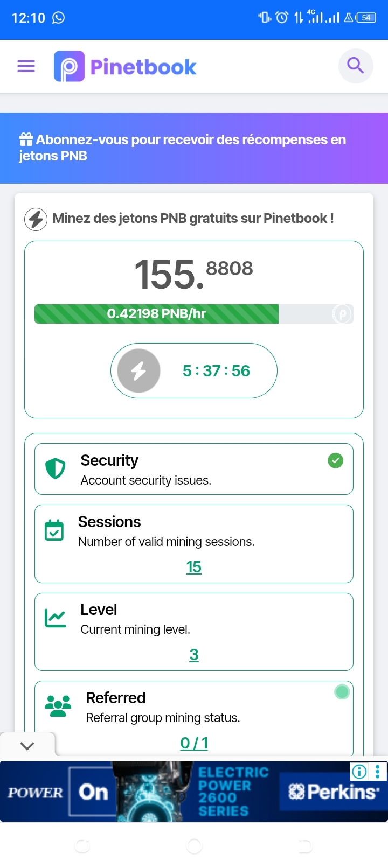Tap the Sessions calendar icon
This screenshot has width=388, height=868.
tap(54, 530)
